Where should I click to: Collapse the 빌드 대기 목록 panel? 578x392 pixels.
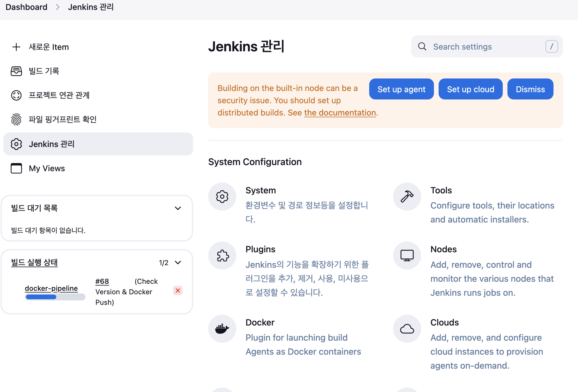pos(178,208)
